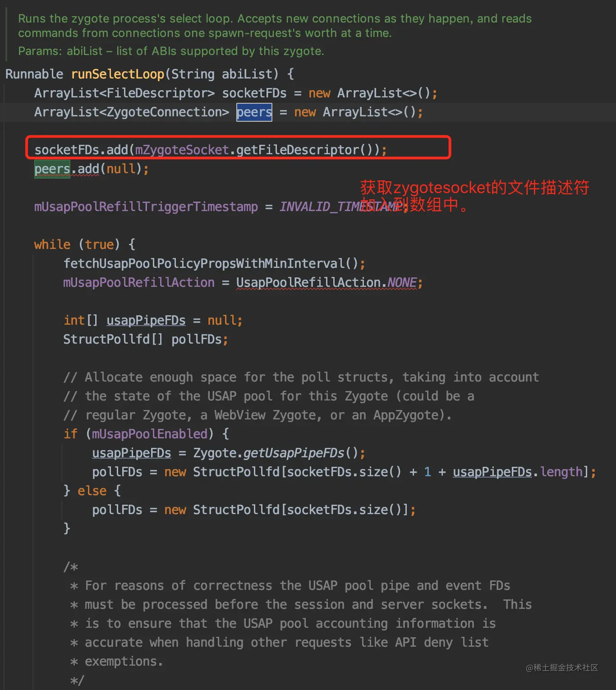Click usapPipeFDs in the int[] declaration
Viewport: 616px width, 690px height.
pyautogui.click(x=146, y=320)
